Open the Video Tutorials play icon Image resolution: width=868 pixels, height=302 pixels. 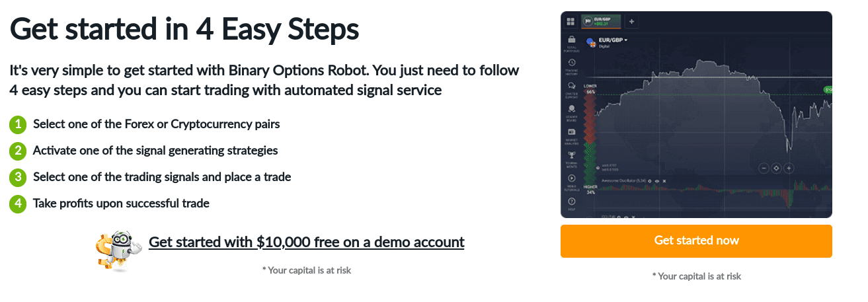coord(571,178)
